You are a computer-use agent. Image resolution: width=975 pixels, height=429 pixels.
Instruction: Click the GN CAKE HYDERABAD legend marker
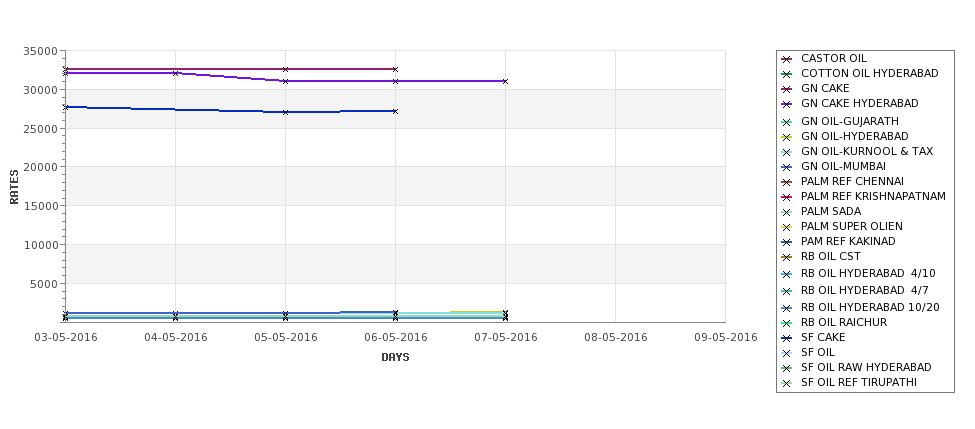[787, 104]
